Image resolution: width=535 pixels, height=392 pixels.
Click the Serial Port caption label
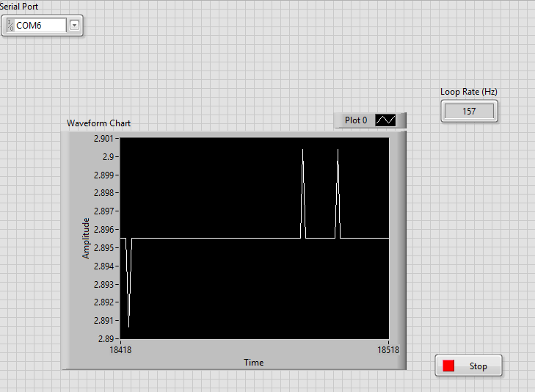19,6
